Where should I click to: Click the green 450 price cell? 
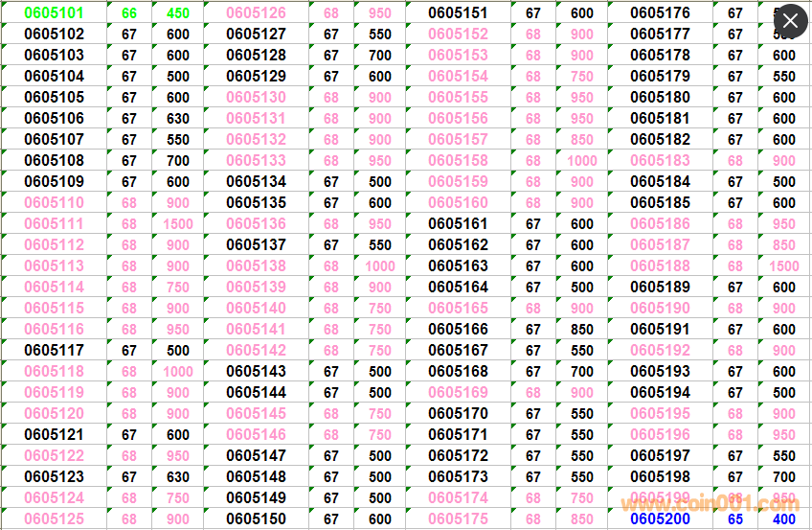(x=178, y=13)
